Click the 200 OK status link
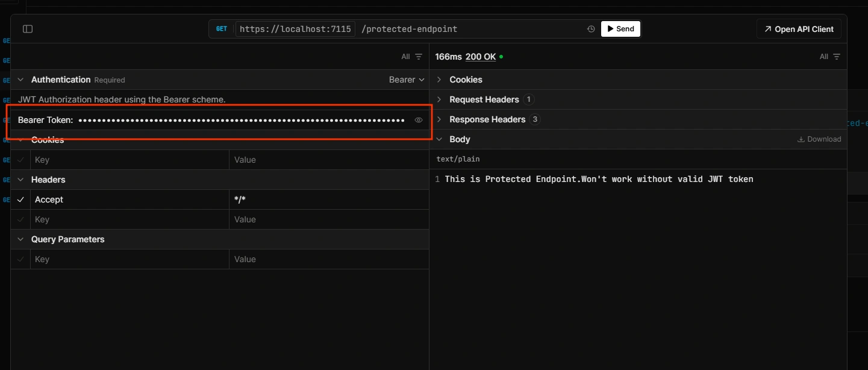868x370 pixels. tap(481, 57)
